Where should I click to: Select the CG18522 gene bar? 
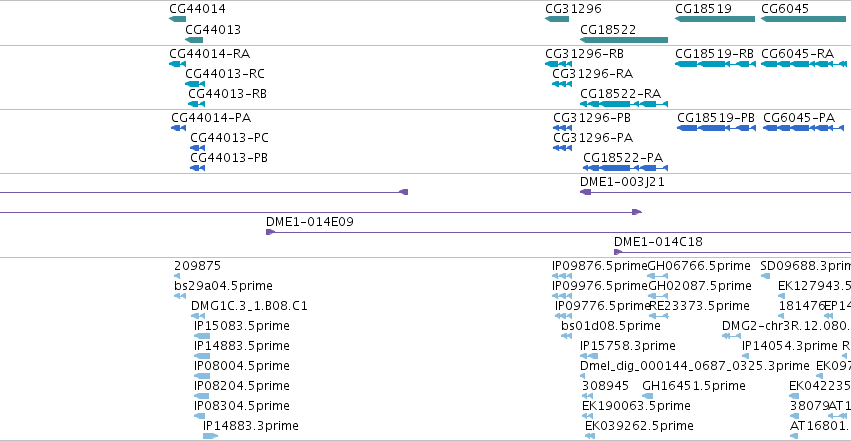pos(624,40)
